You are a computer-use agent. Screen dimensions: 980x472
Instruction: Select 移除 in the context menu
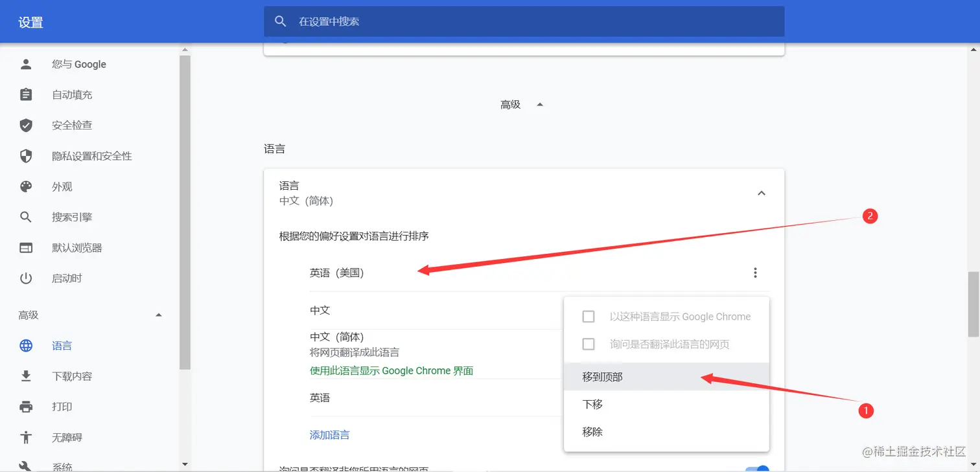click(x=666, y=431)
